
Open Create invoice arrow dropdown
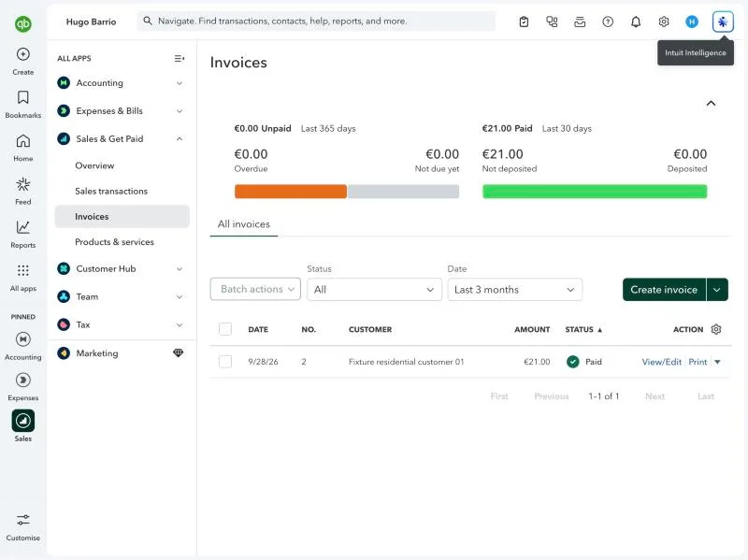click(x=717, y=290)
